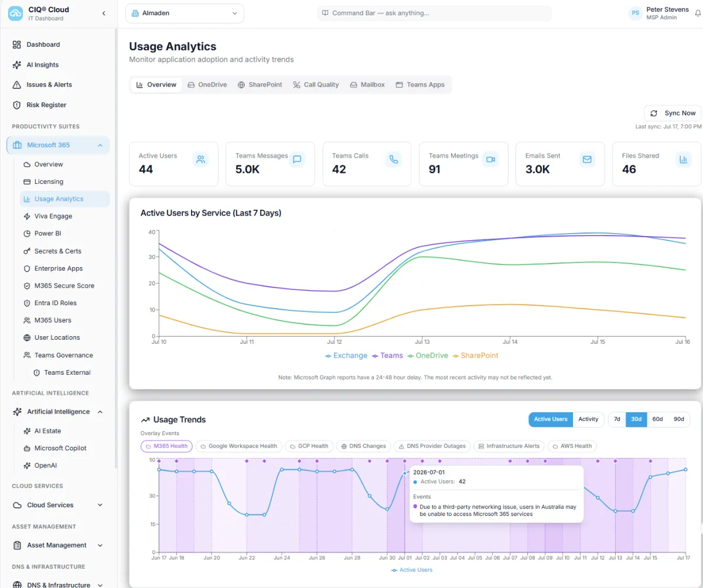Switch to the Overview tab

point(156,85)
